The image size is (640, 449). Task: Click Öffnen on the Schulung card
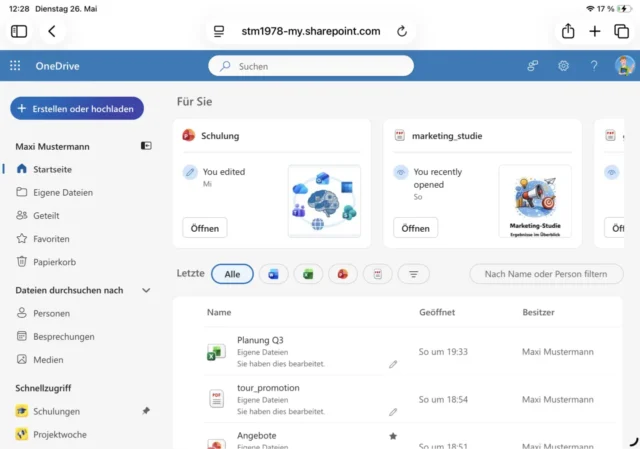tap(204, 228)
